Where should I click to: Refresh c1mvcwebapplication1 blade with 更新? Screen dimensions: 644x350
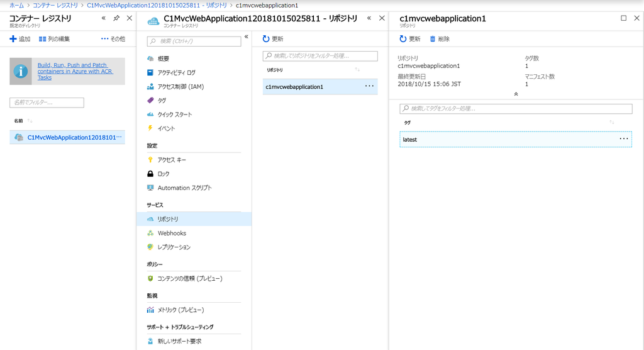point(410,38)
